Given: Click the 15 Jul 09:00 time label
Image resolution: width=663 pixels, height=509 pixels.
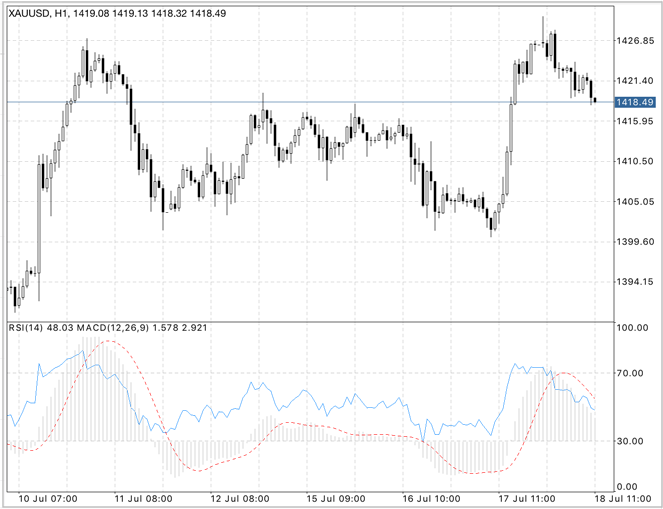Looking at the screenshot, I should click(336, 499).
